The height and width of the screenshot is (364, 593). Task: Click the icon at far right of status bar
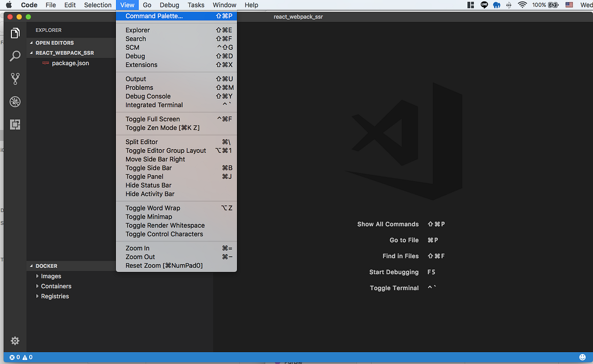(x=582, y=357)
